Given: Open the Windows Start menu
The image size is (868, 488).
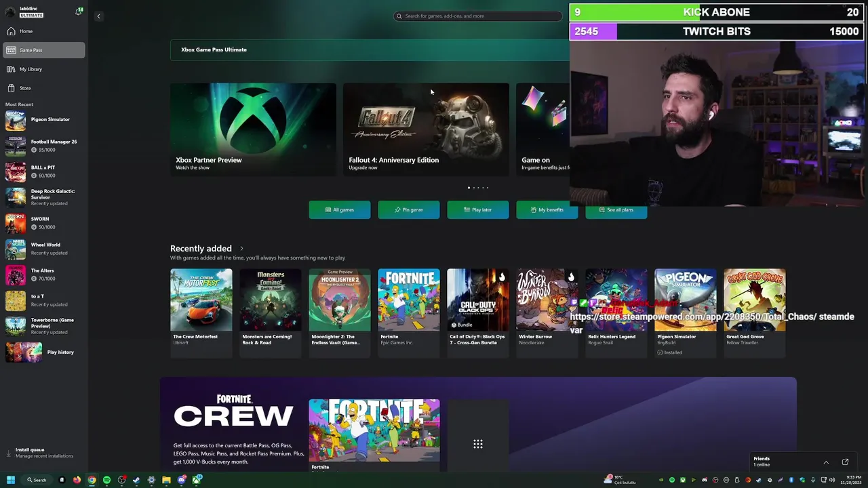Looking at the screenshot, I should point(11,480).
